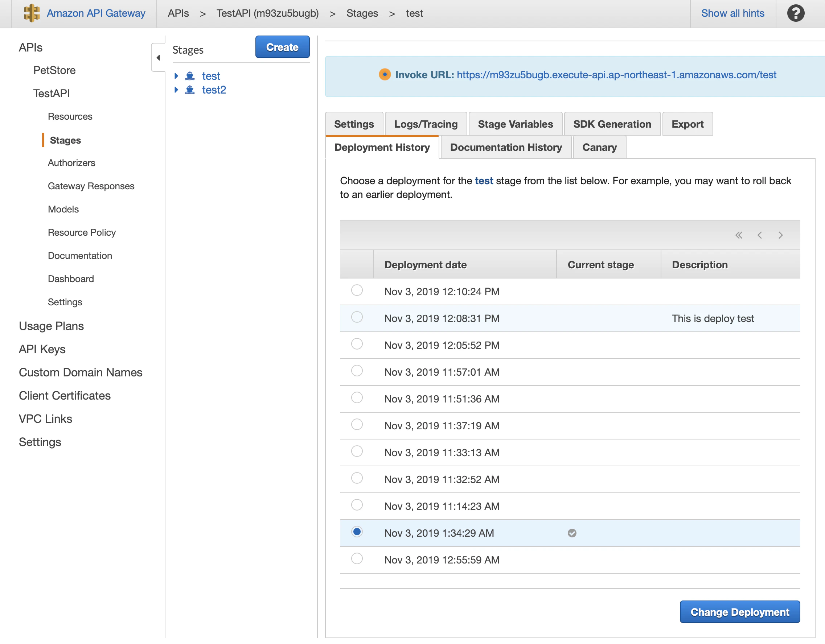Click Show all hints link

pyautogui.click(x=732, y=13)
